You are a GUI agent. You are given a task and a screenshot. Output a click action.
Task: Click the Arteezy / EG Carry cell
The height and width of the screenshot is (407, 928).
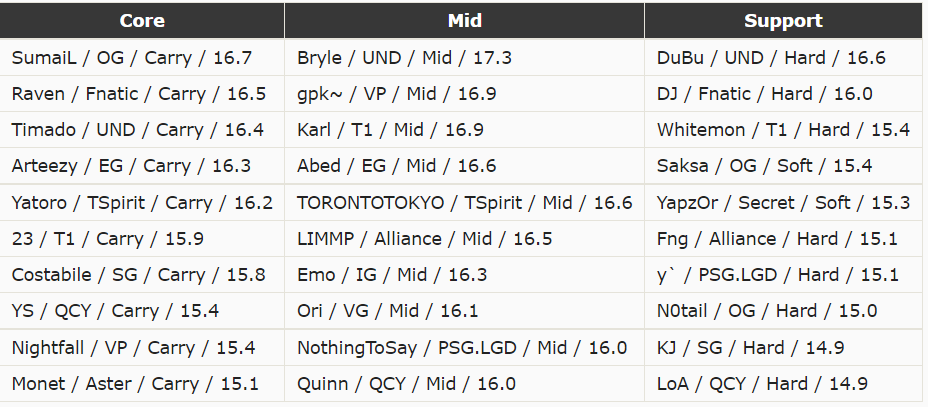[131, 166]
